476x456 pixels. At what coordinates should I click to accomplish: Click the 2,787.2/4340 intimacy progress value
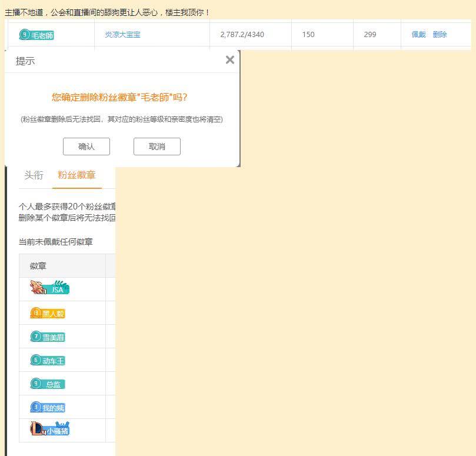(241, 35)
